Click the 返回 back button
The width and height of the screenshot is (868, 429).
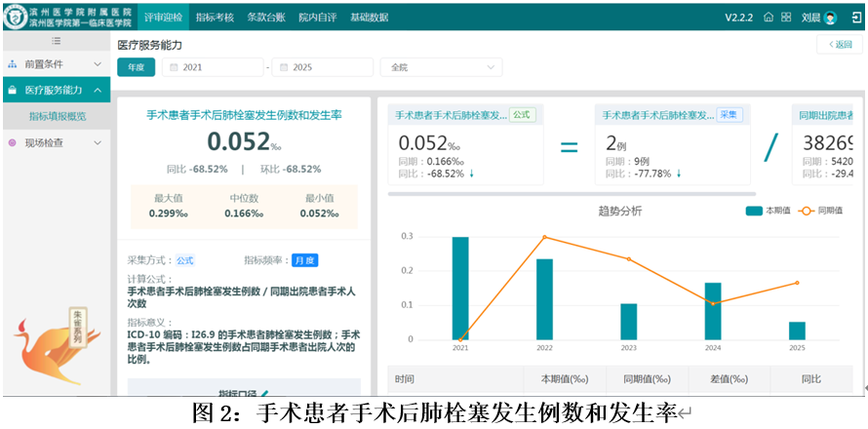tap(840, 45)
